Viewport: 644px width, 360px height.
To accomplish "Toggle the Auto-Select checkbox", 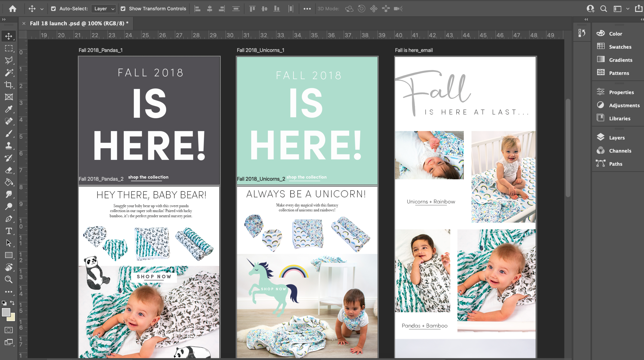I will (53, 9).
